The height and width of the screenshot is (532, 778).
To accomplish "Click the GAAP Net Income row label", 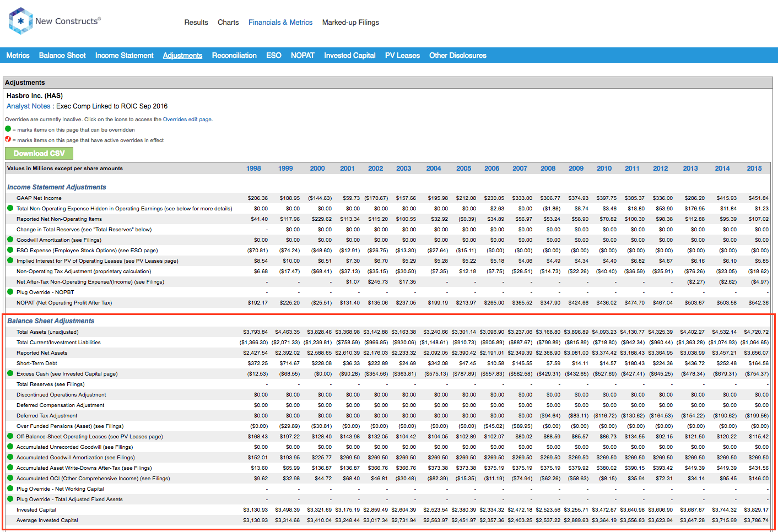I will click(x=39, y=198).
